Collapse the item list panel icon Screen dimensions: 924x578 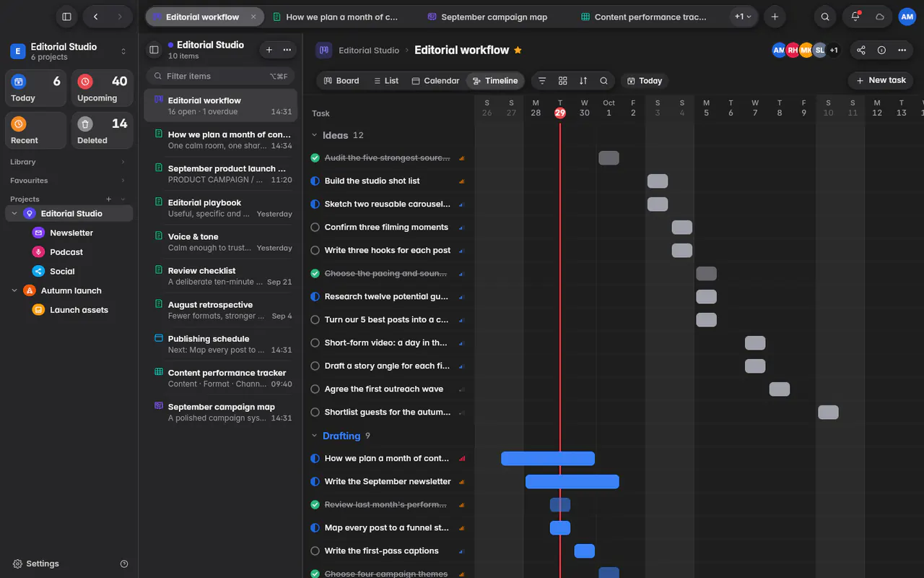click(154, 50)
